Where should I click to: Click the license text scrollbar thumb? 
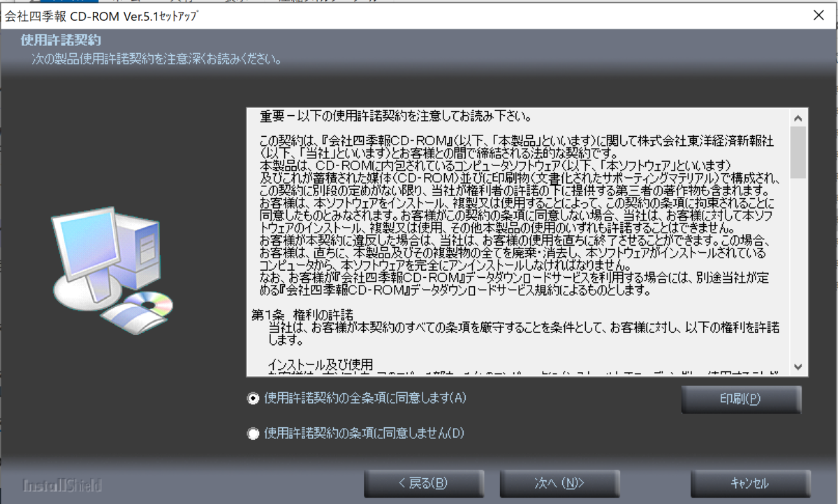[x=800, y=151]
